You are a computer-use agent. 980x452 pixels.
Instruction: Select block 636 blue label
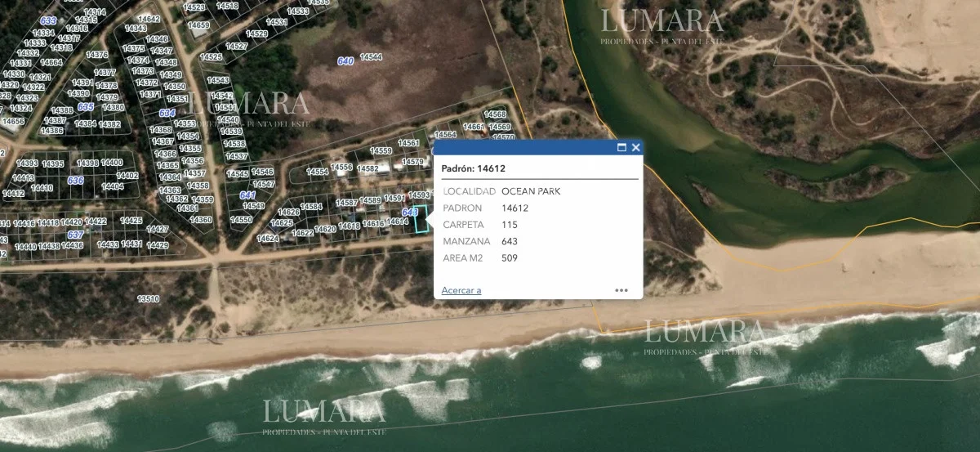75,181
